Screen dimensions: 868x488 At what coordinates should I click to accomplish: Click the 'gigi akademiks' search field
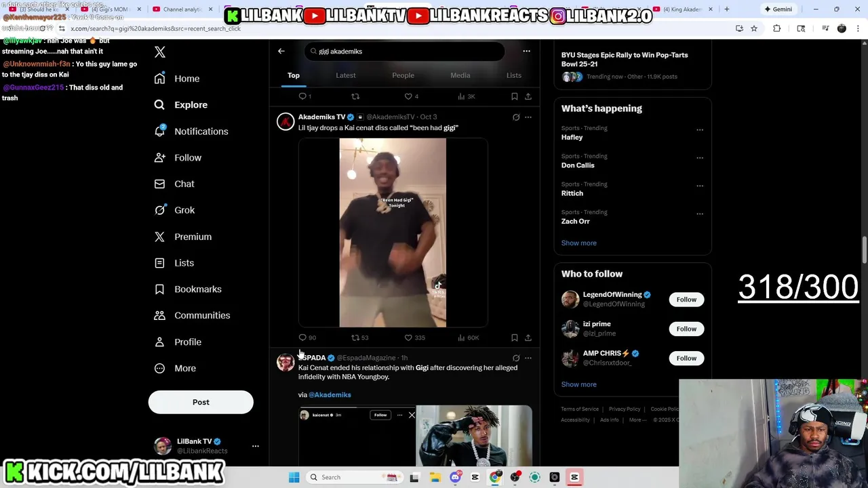(404, 52)
